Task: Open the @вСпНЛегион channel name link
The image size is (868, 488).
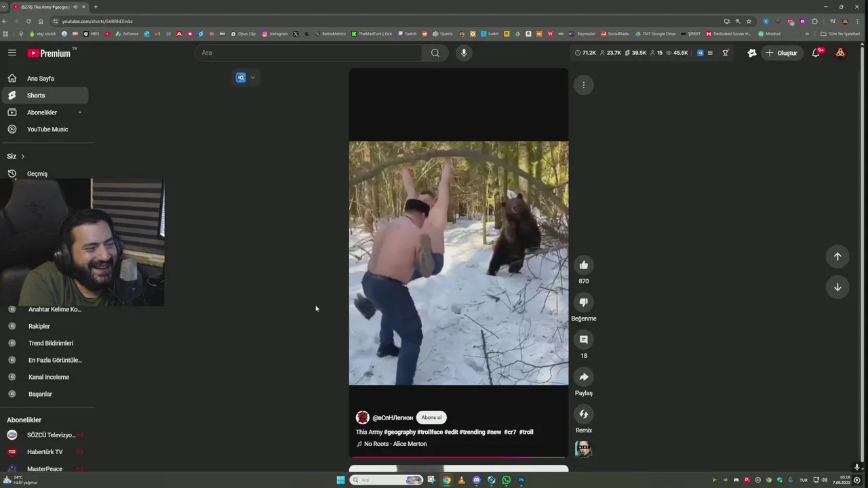Action: point(393,418)
